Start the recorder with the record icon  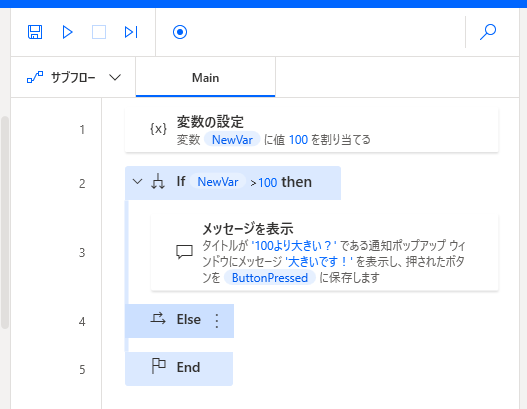click(x=180, y=32)
